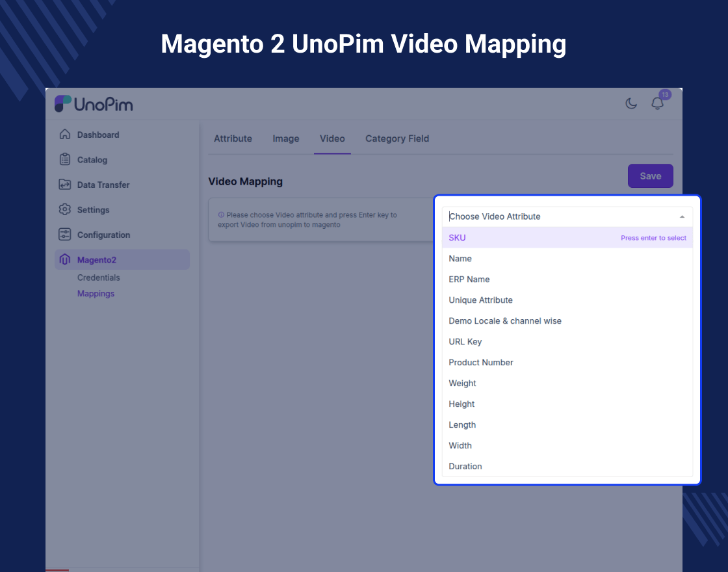Choose ERP Name attribute option
This screenshot has height=572, width=728.
[x=567, y=279]
